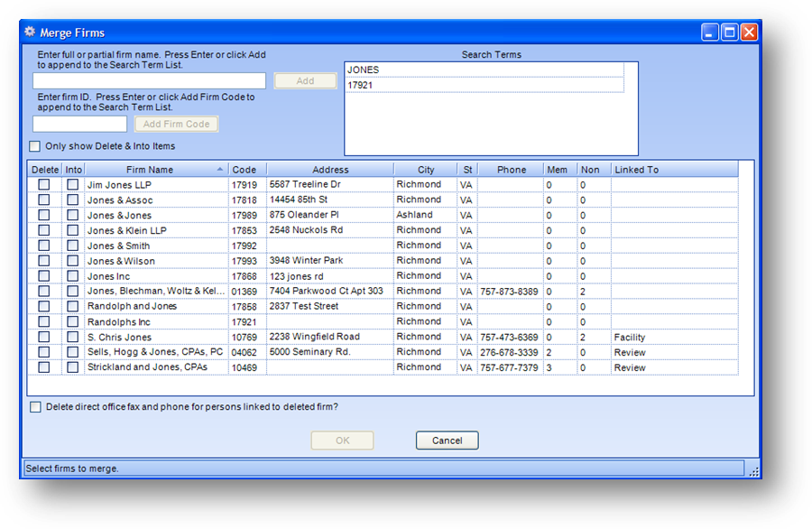
Task: Click address 7404 Parkwood Ct Apt 303
Action: [327, 292]
